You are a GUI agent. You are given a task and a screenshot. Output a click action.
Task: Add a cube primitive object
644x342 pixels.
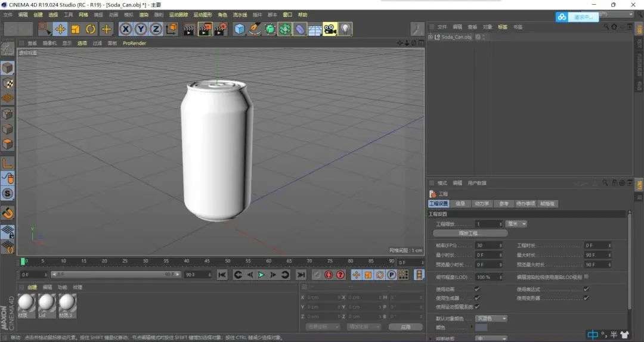(239, 29)
